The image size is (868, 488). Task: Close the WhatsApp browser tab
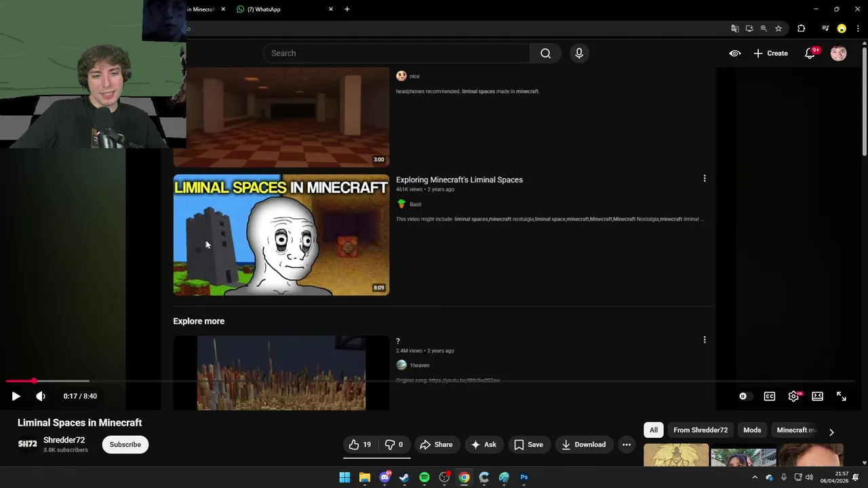pyautogui.click(x=331, y=9)
